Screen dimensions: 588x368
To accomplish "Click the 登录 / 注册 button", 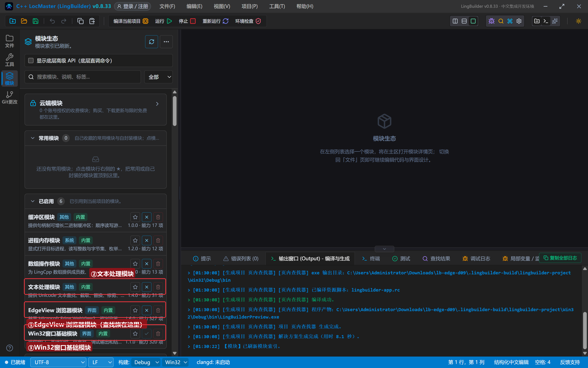I will point(133,6).
